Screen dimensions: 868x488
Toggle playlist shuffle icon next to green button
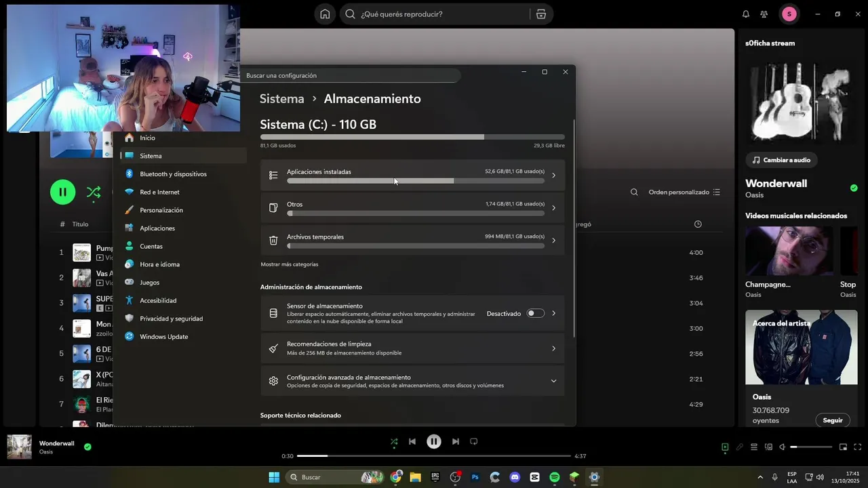point(94,192)
